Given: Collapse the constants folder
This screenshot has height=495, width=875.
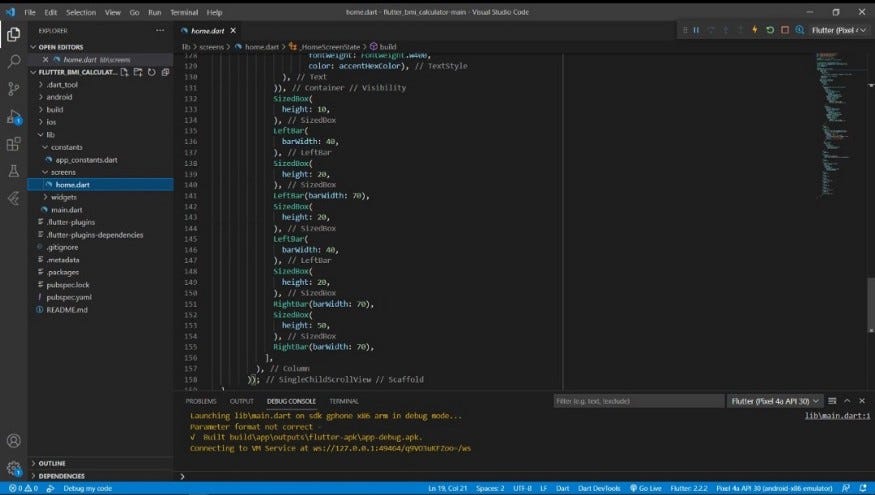Looking at the screenshot, I should (x=66, y=147).
